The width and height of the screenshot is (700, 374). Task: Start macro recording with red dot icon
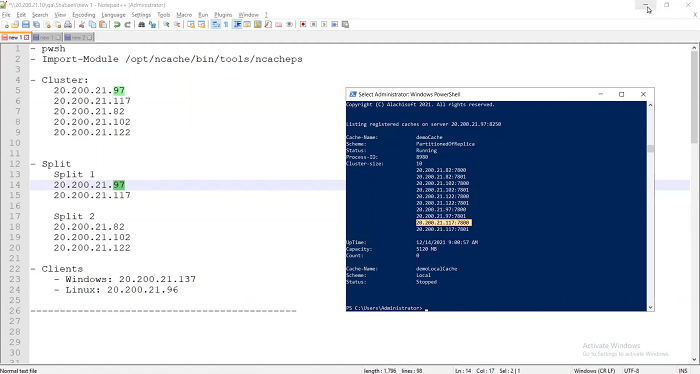pyautogui.click(x=303, y=25)
